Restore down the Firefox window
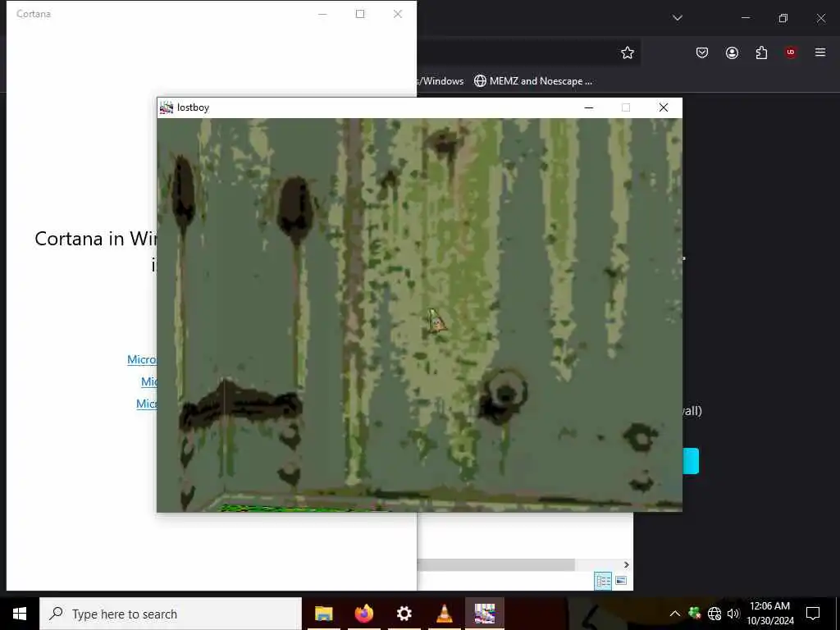840x630 pixels. tap(783, 18)
